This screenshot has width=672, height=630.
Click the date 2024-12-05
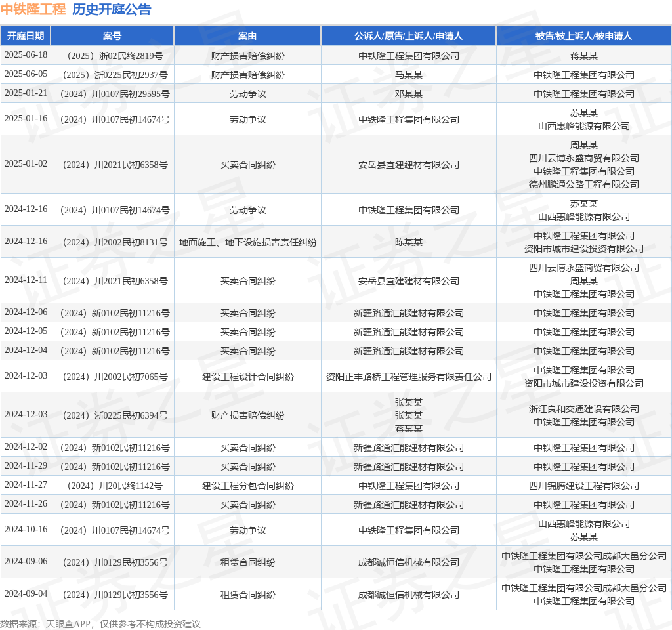(x=26, y=331)
